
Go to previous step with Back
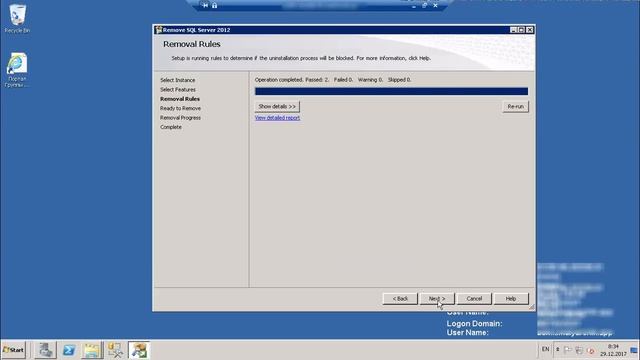click(x=400, y=299)
